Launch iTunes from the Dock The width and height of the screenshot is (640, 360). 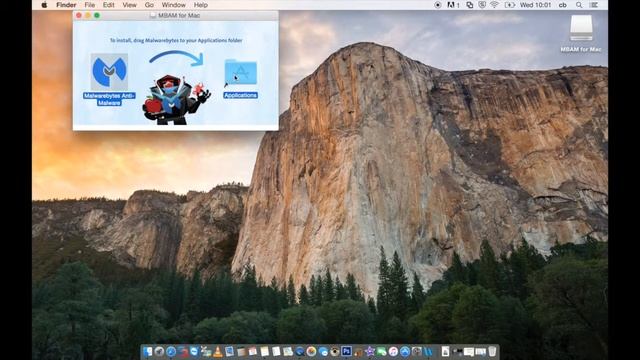click(x=393, y=351)
